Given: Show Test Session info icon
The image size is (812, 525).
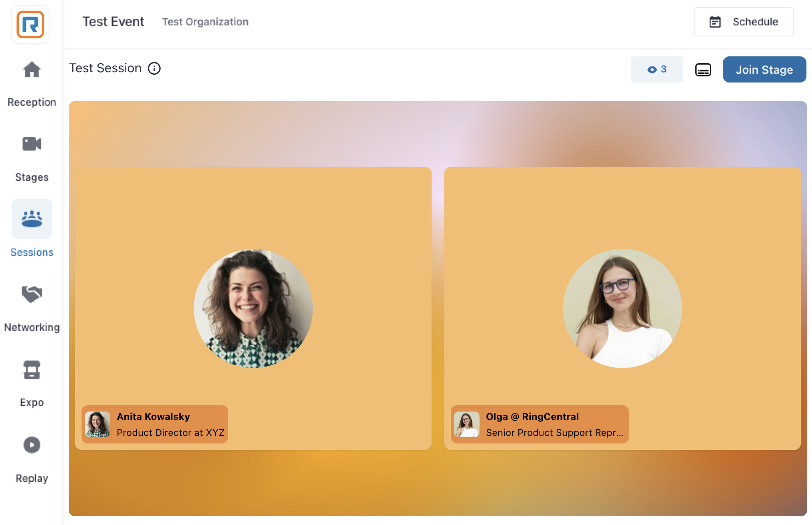Looking at the screenshot, I should [x=154, y=68].
